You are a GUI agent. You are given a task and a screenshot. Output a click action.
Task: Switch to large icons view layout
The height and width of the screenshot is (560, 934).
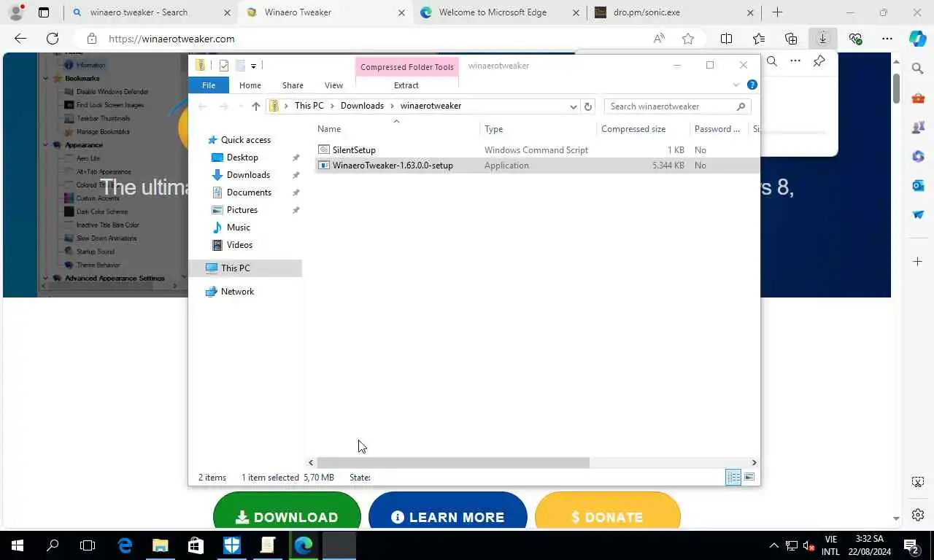point(749,477)
